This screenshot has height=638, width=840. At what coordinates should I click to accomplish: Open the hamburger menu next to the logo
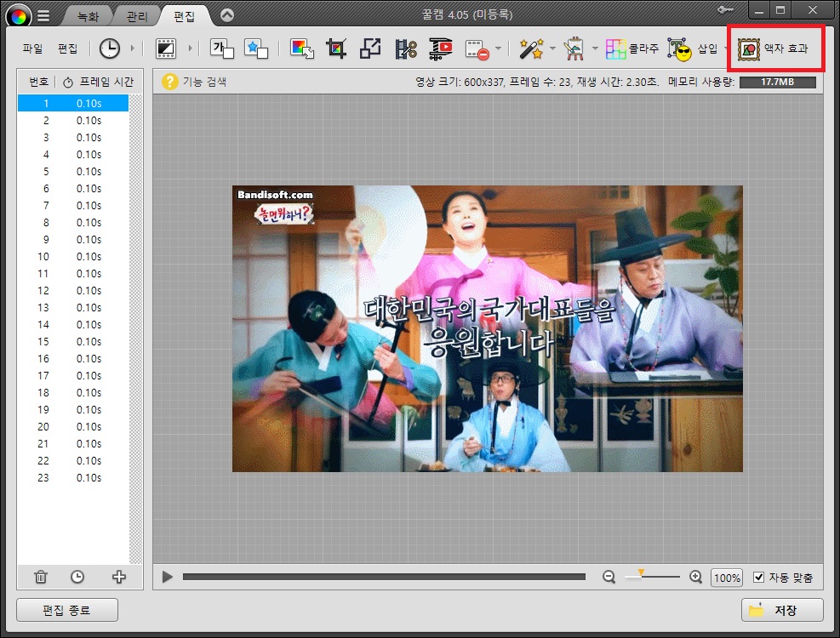click(x=44, y=16)
